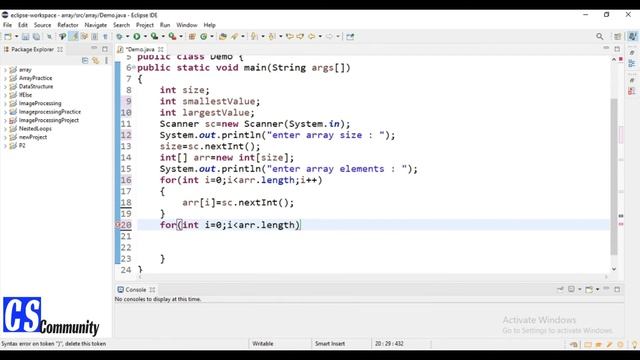Click the New Java Package icon
Image resolution: width=640 pixels, height=360 pixels.
(192, 37)
